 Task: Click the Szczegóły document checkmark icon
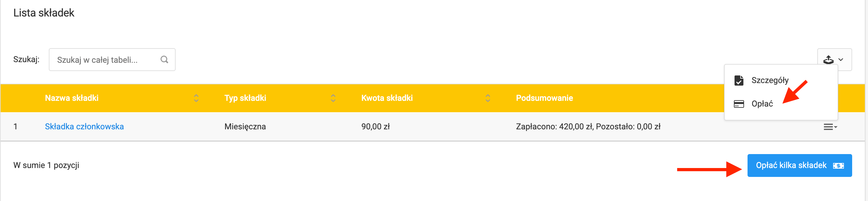(x=739, y=81)
